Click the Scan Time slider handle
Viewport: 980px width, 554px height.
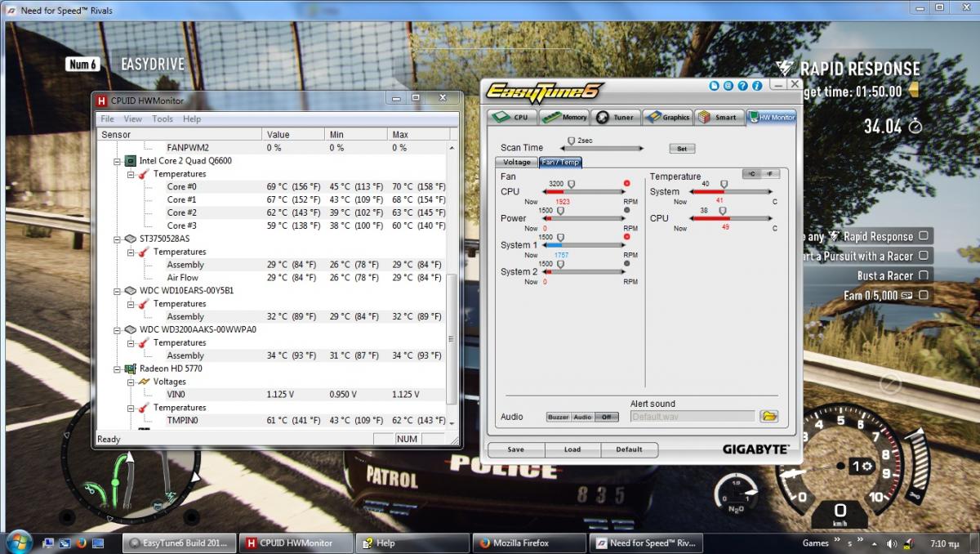click(571, 141)
